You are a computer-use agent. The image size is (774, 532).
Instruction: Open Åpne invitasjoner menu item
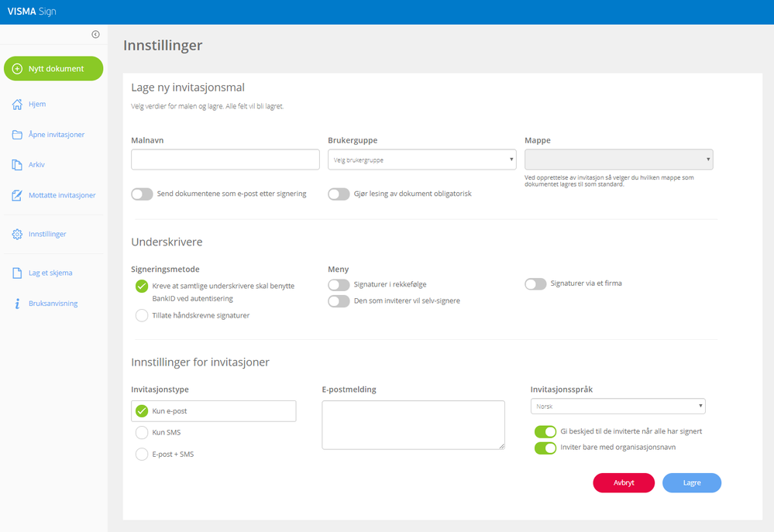click(x=57, y=135)
